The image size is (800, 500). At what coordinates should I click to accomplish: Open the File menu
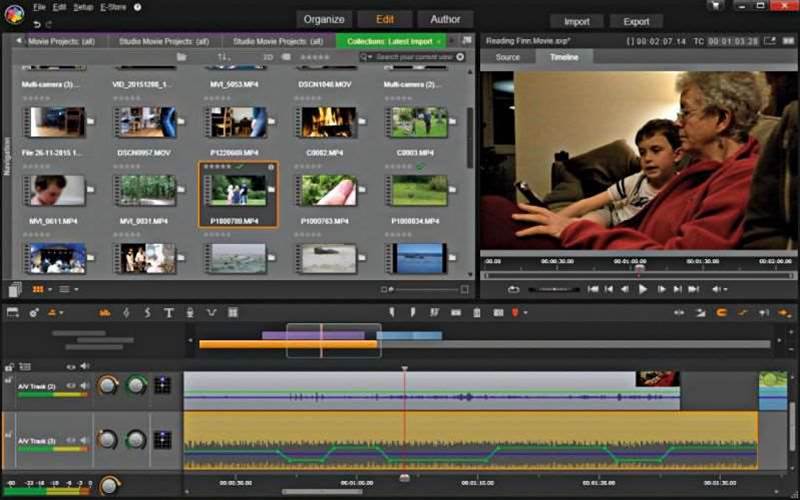click(x=39, y=7)
